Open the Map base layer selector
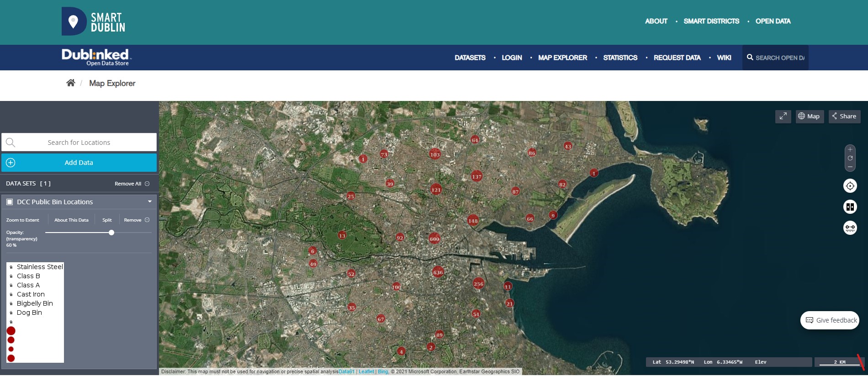This screenshot has height=376, width=868. (x=809, y=117)
